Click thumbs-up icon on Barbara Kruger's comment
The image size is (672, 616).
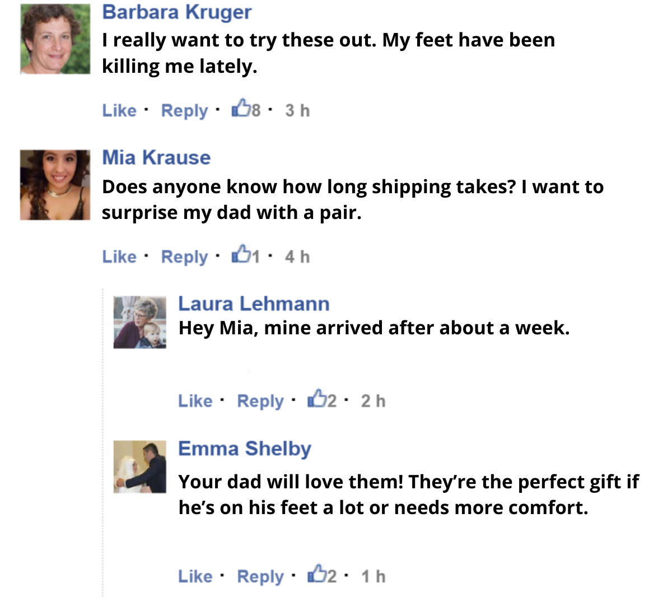tap(240, 108)
